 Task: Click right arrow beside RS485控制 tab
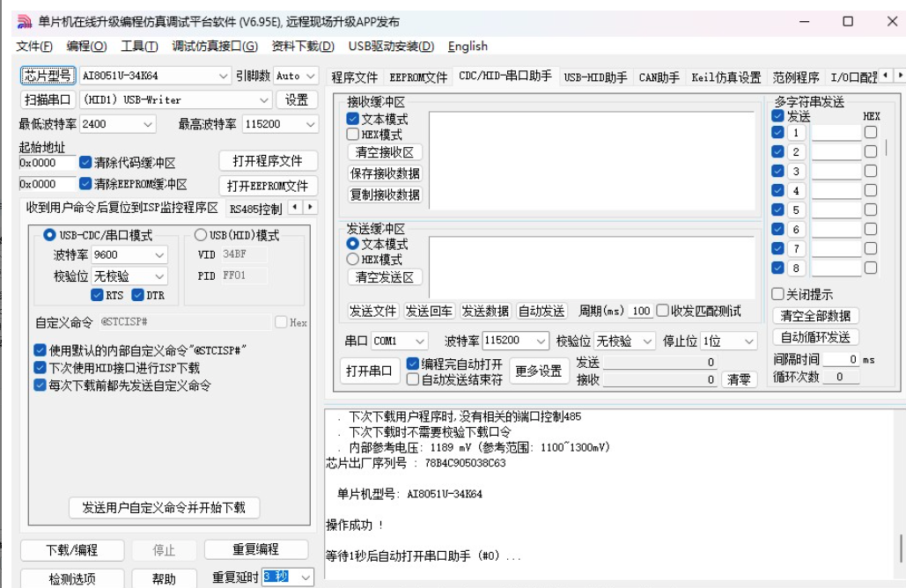pyautogui.click(x=310, y=207)
